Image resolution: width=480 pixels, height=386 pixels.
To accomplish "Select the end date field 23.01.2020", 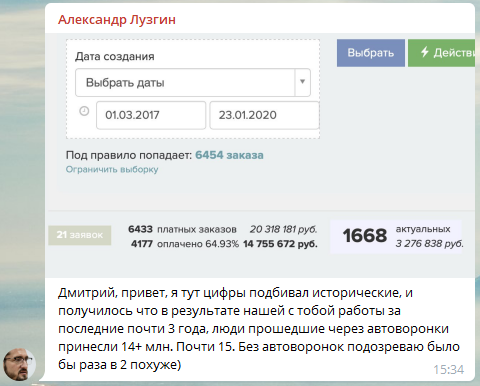I will point(264,115).
